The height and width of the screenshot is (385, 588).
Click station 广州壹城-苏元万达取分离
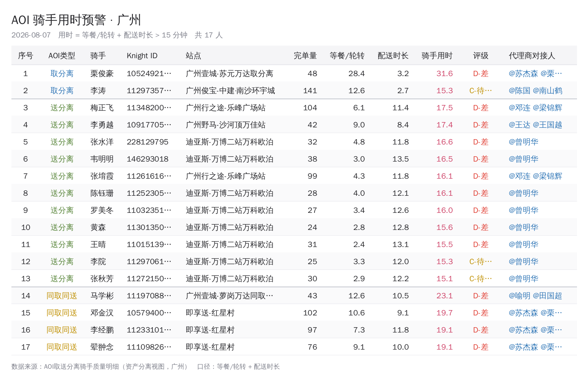229,74
